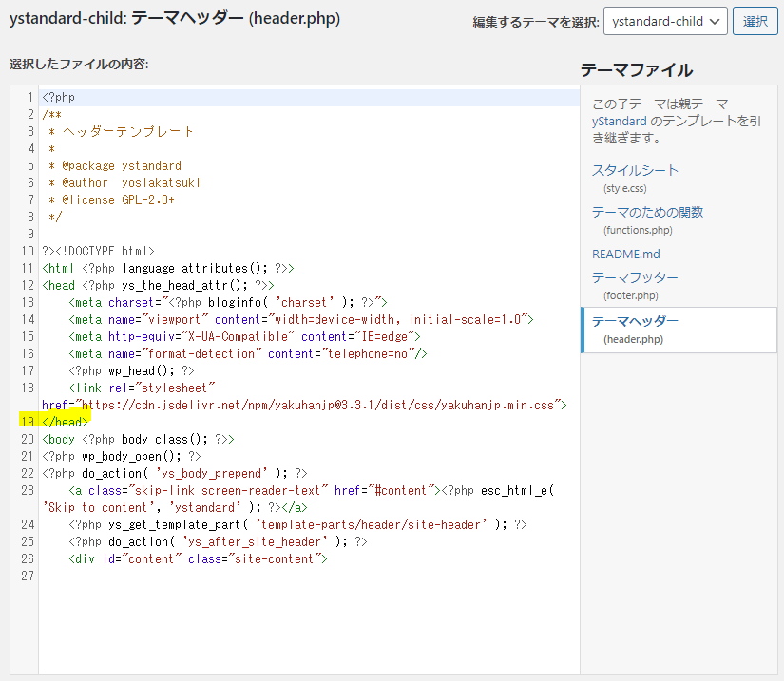Click the empty line 27 in editor
Screen dimensions: 784x681
[x=309, y=577]
